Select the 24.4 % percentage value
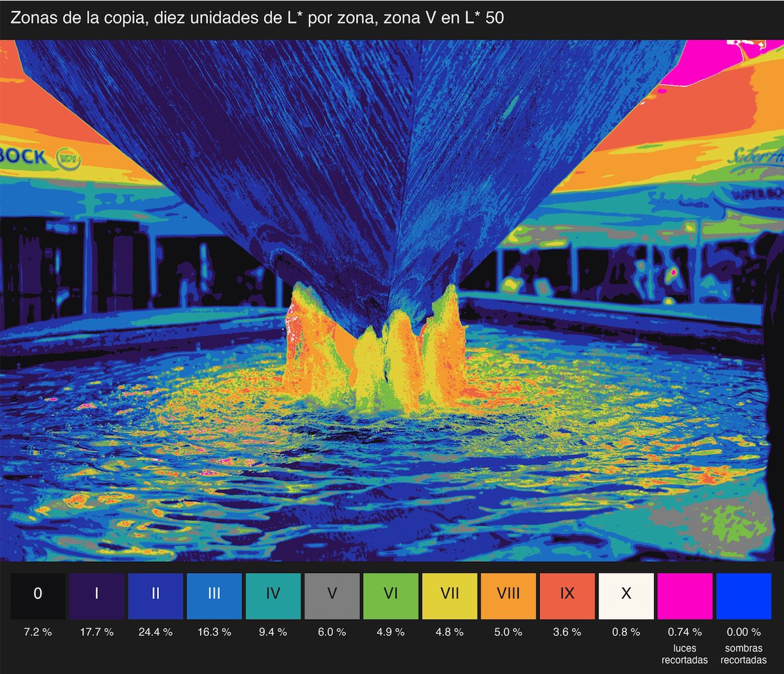The width and height of the screenshot is (784, 674). point(156,632)
